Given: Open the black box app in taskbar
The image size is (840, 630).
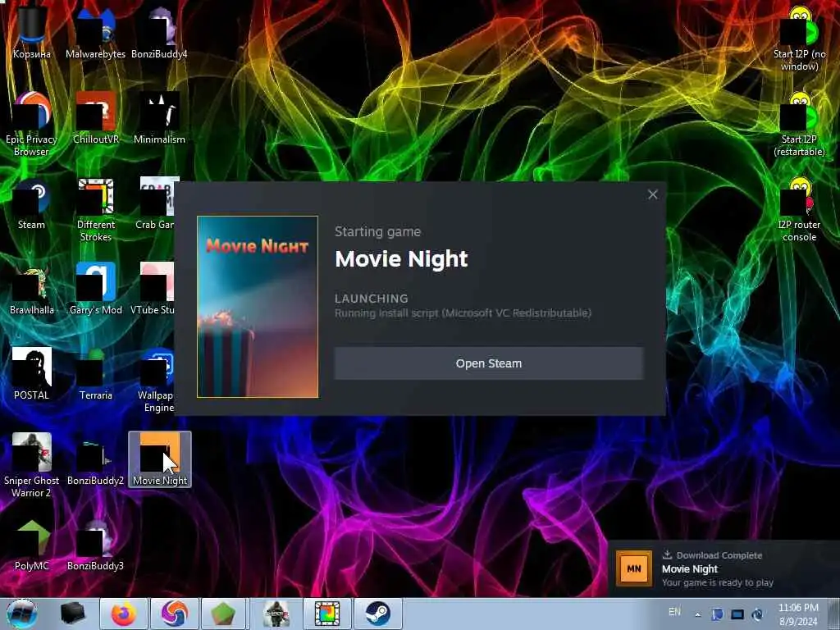Looking at the screenshot, I should (x=72, y=614).
